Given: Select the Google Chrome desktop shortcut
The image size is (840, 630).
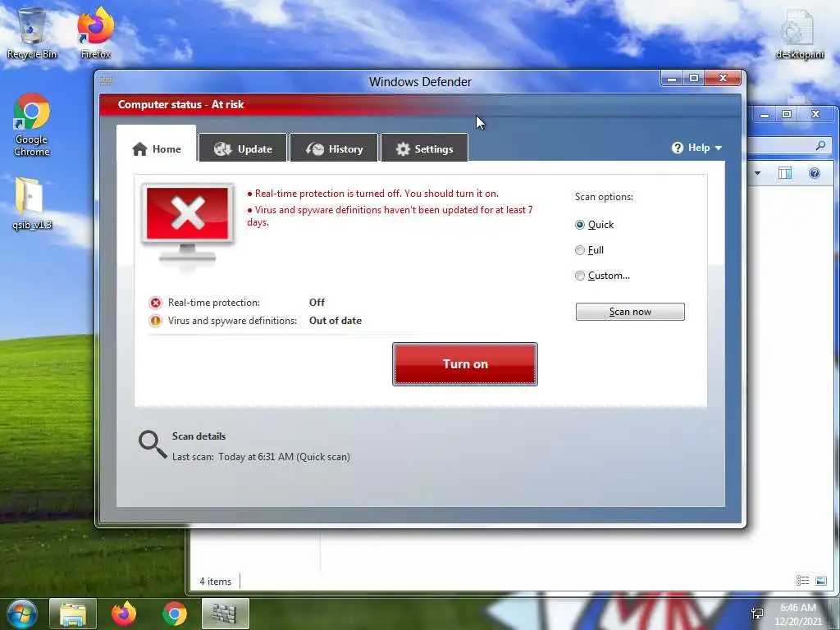Looking at the screenshot, I should pyautogui.click(x=32, y=125).
